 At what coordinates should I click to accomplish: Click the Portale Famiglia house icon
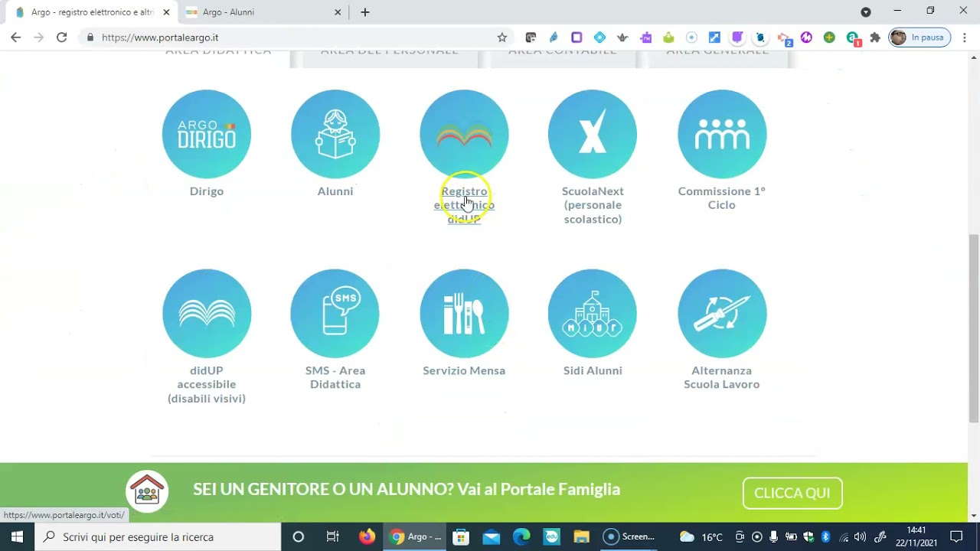(x=147, y=491)
